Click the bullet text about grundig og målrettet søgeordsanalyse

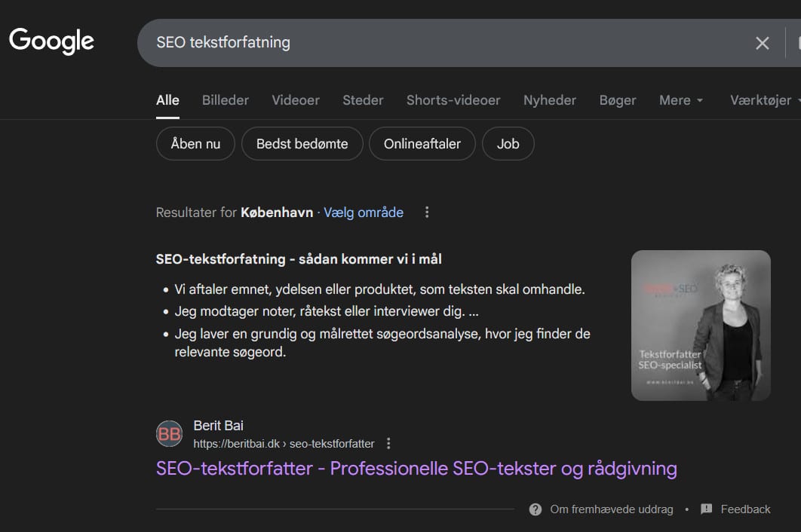point(382,343)
